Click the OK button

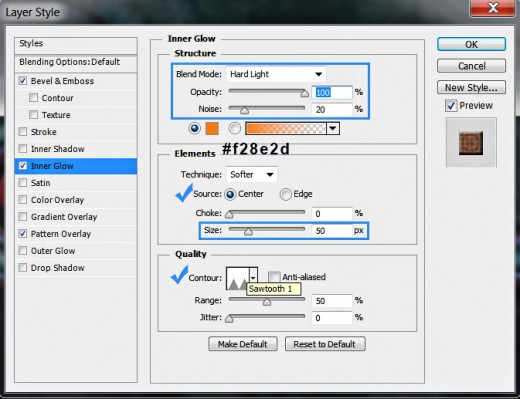[471, 44]
